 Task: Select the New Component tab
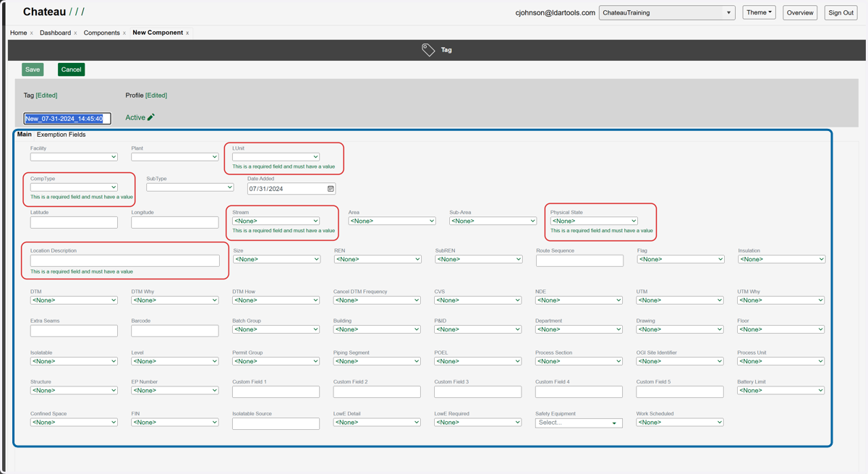(x=158, y=33)
